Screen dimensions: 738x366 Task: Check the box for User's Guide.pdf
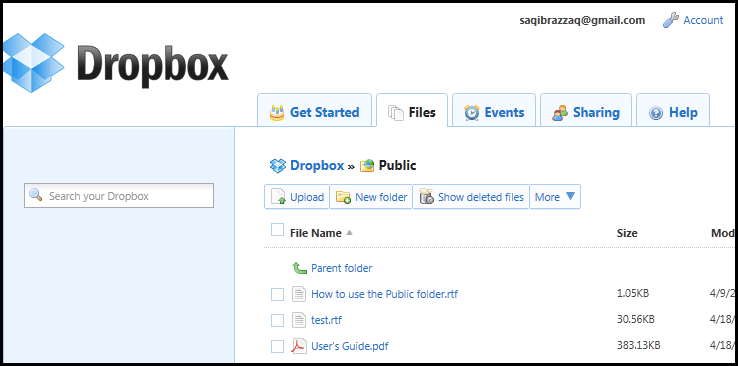coord(277,346)
